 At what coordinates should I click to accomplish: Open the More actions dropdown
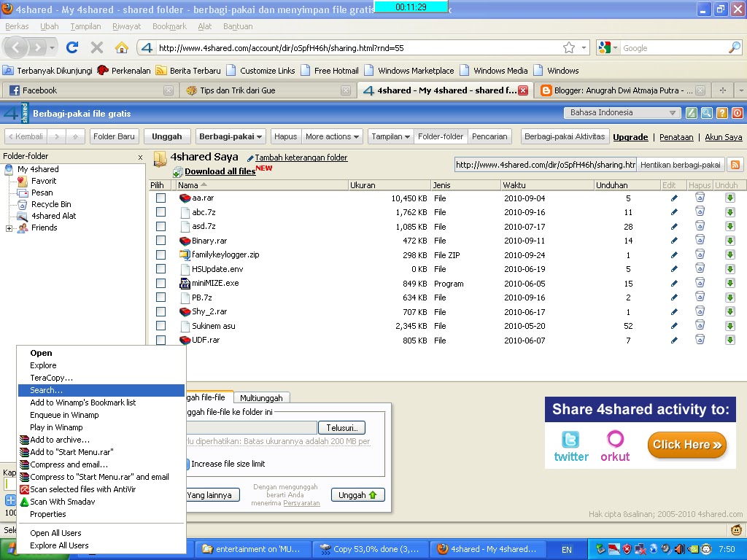332,136
